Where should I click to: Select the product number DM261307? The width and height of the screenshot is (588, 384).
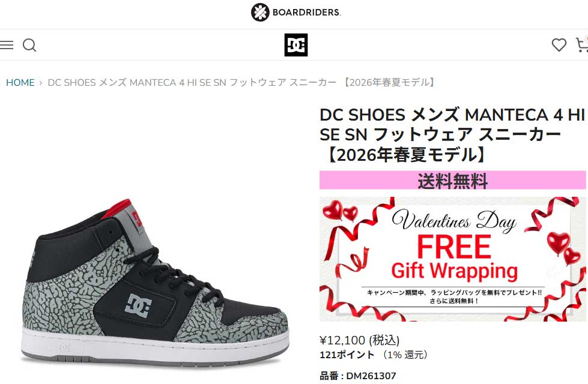(371, 376)
